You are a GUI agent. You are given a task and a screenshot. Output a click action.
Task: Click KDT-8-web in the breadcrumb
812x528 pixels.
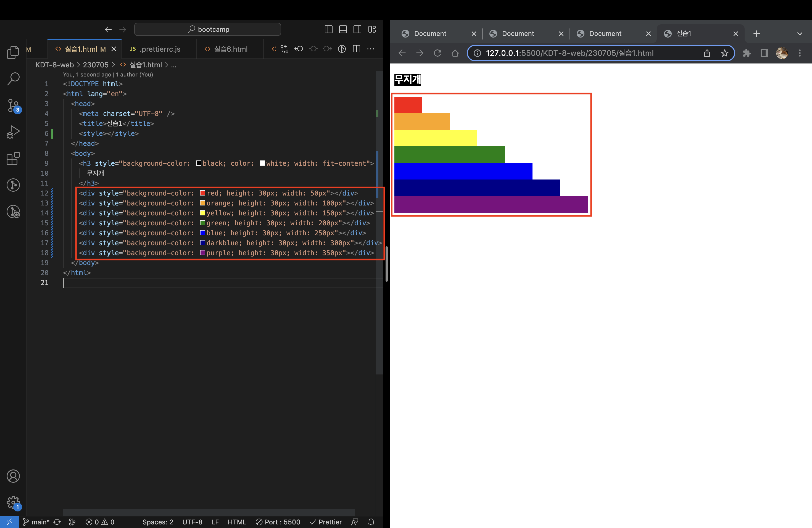(55, 65)
